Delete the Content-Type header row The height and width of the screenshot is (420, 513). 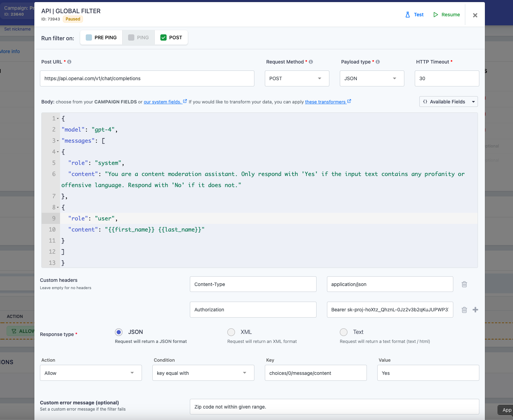pyautogui.click(x=464, y=284)
